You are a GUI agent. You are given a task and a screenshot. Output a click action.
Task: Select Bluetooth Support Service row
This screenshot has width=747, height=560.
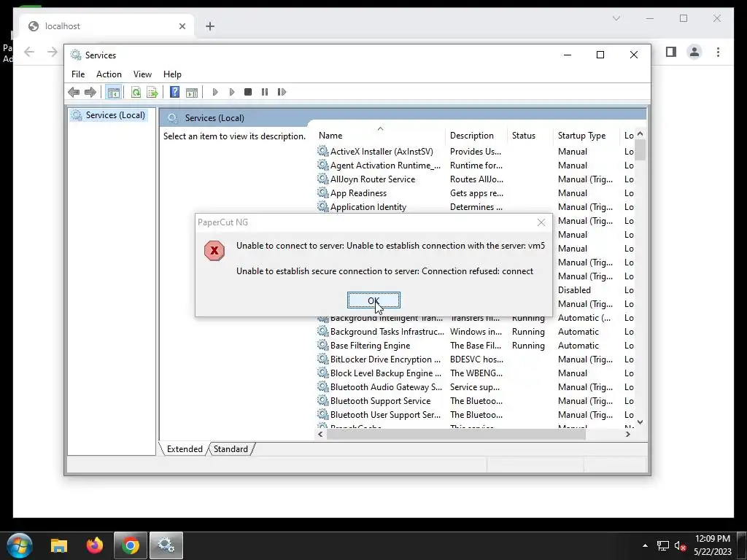coord(475,400)
